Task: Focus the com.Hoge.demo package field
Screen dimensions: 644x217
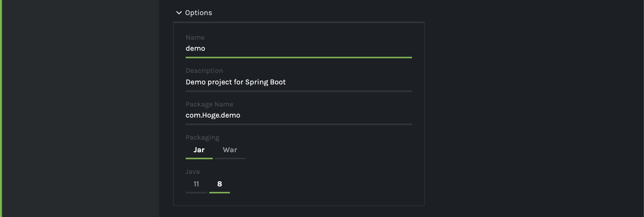Action: click(299, 115)
